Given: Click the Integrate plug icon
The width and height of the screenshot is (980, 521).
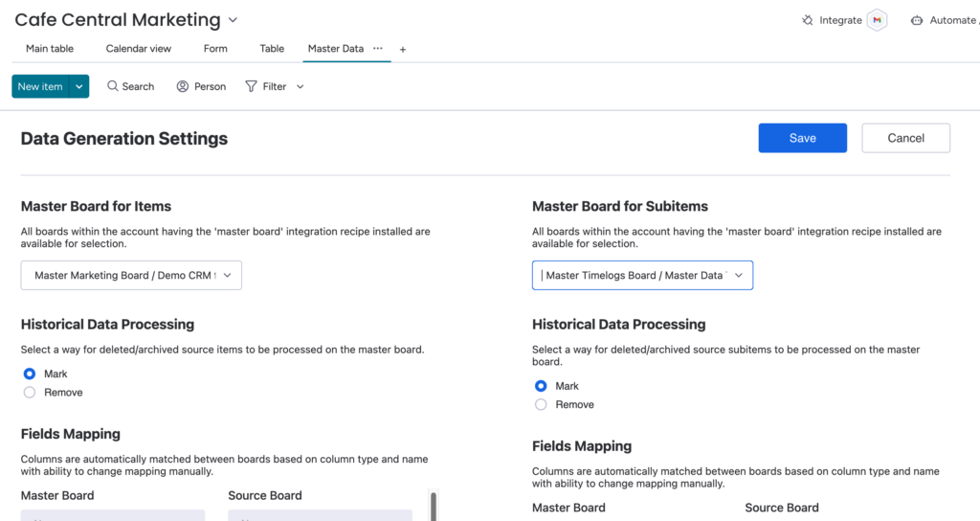Looking at the screenshot, I should coord(808,20).
